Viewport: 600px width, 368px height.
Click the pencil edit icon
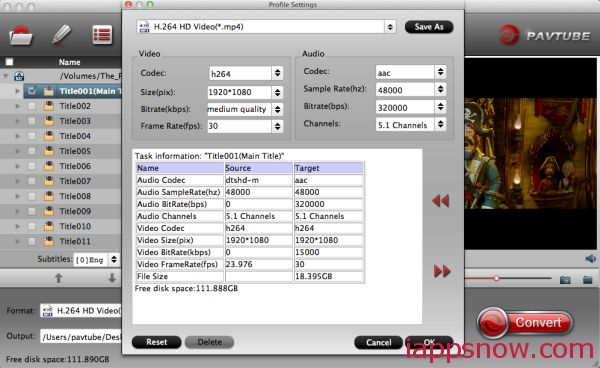point(61,35)
